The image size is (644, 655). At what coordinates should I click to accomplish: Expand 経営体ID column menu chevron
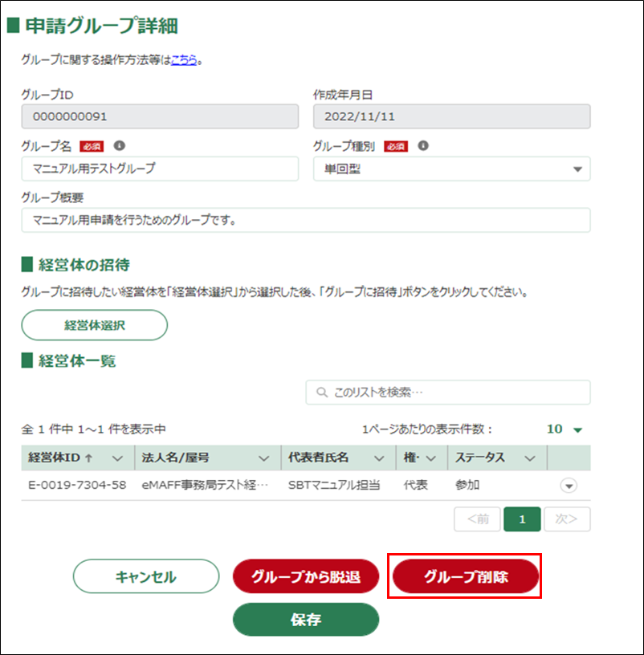click(x=117, y=458)
